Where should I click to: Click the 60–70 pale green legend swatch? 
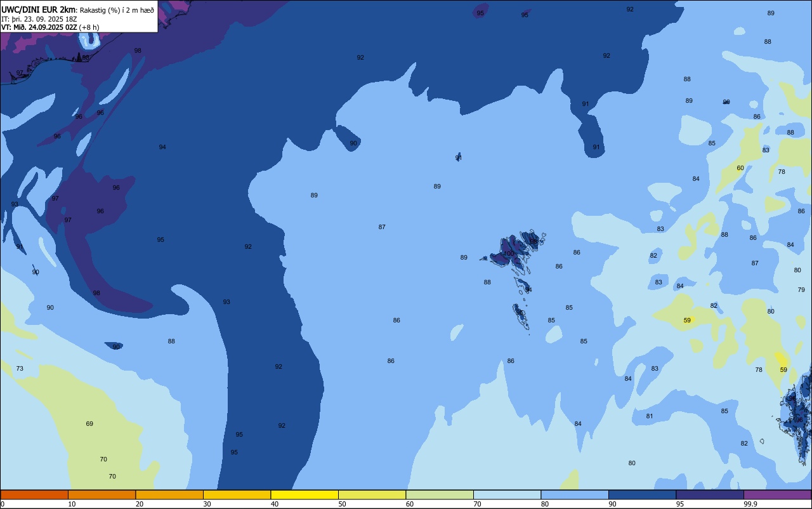point(440,494)
